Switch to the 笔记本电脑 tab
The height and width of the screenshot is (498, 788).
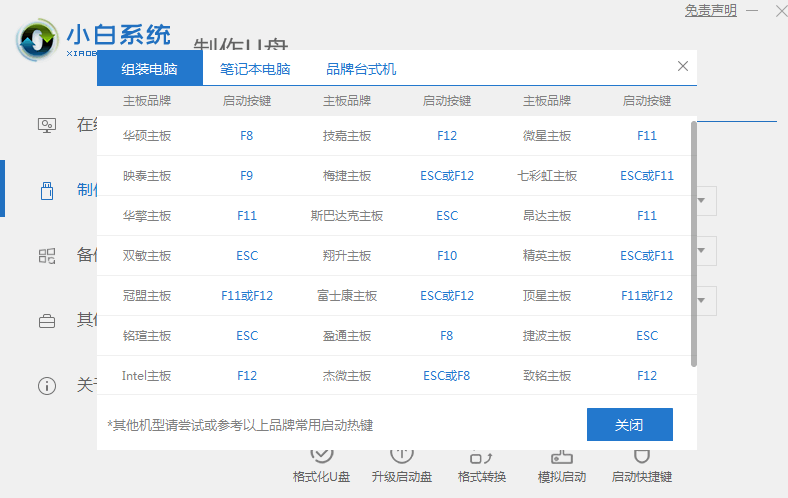(x=255, y=69)
